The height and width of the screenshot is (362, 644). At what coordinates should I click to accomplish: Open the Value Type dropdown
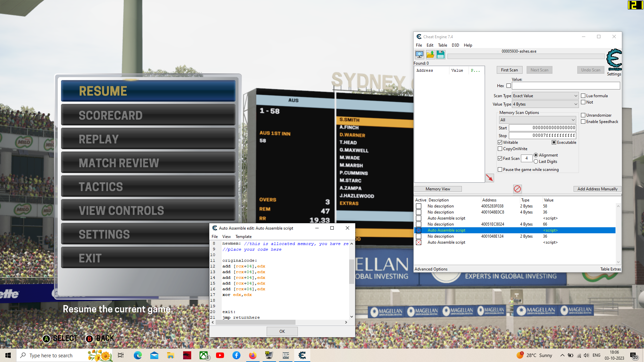click(545, 104)
